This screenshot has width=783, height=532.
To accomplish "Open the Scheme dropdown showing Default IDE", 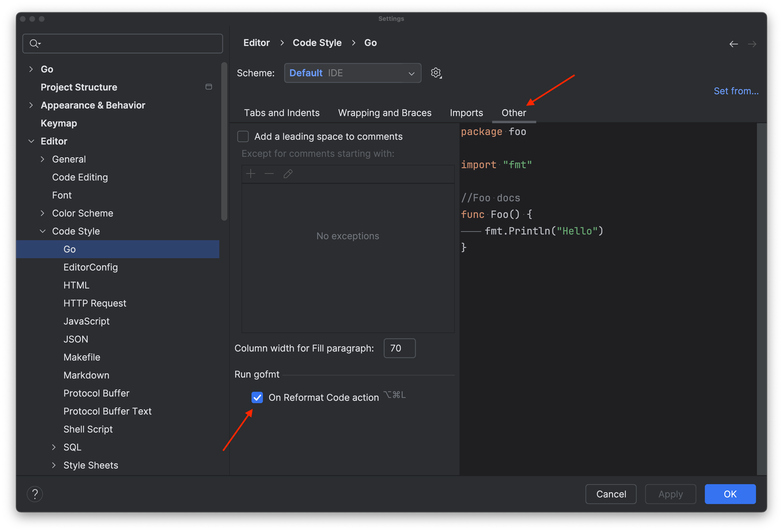I will point(352,73).
